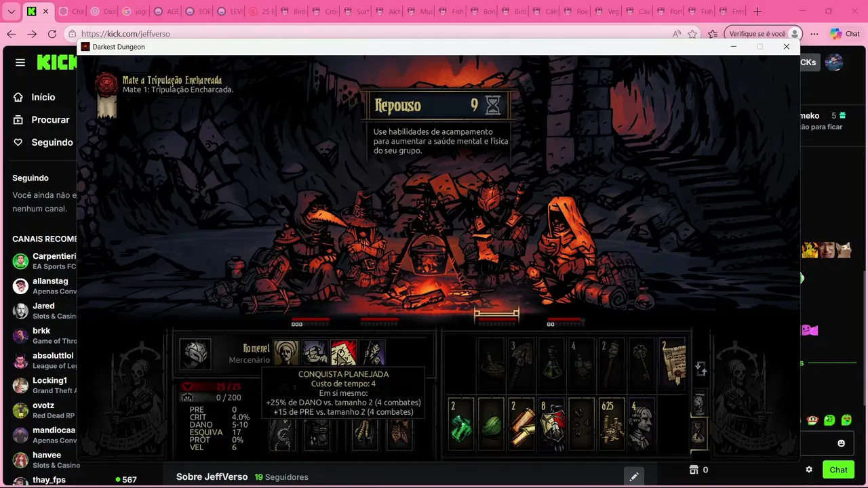Viewport: 868px width, 488px height.
Task: Open the map side tab
Action: (x=698, y=403)
